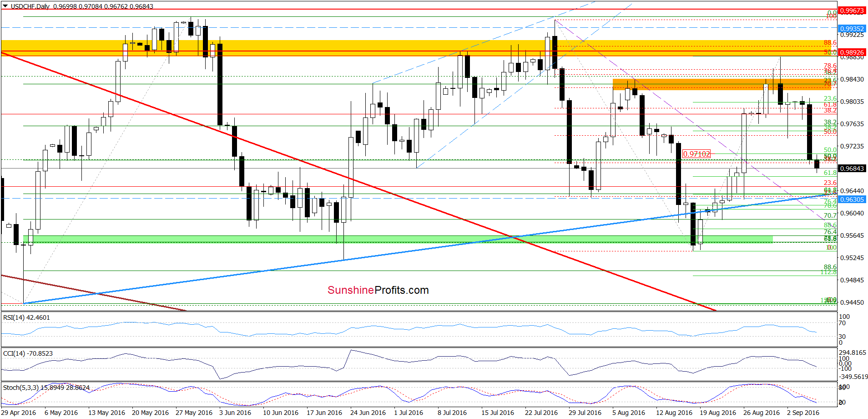Click the 3 Jun 2016 date label
Viewport: 868px width, 419px height.
point(235,413)
